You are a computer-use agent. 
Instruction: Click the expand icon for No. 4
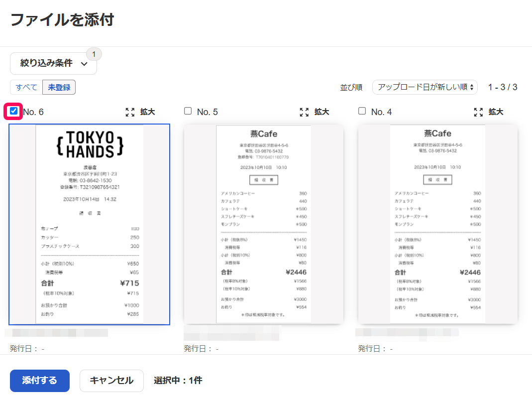[478, 112]
